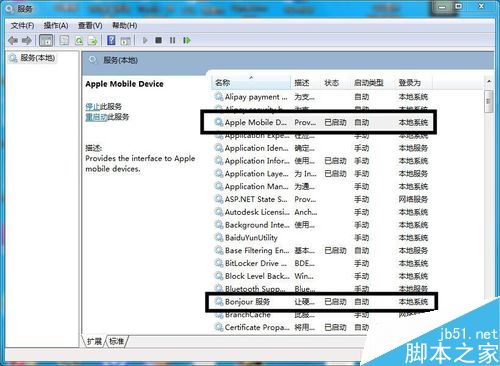Image resolution: width=500 pixels, height=366 pixels.
Task: Select the Certificate Propa... service name
Action: (x=257, y=327)
